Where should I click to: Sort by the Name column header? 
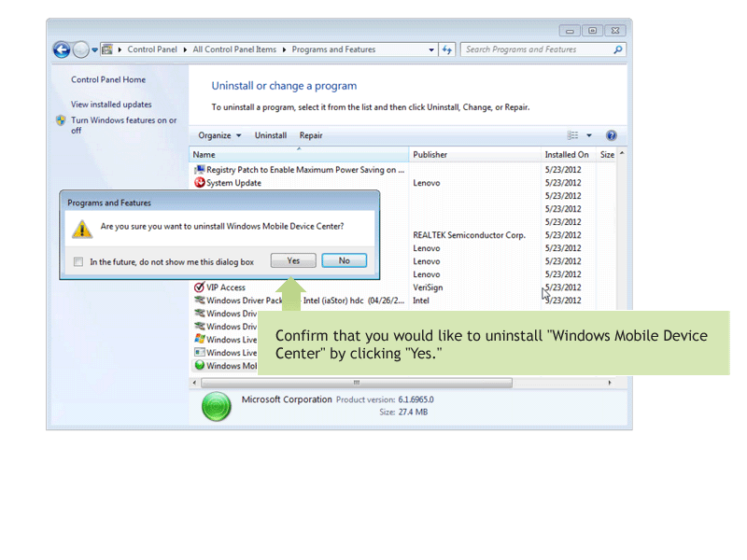[299, 154]
